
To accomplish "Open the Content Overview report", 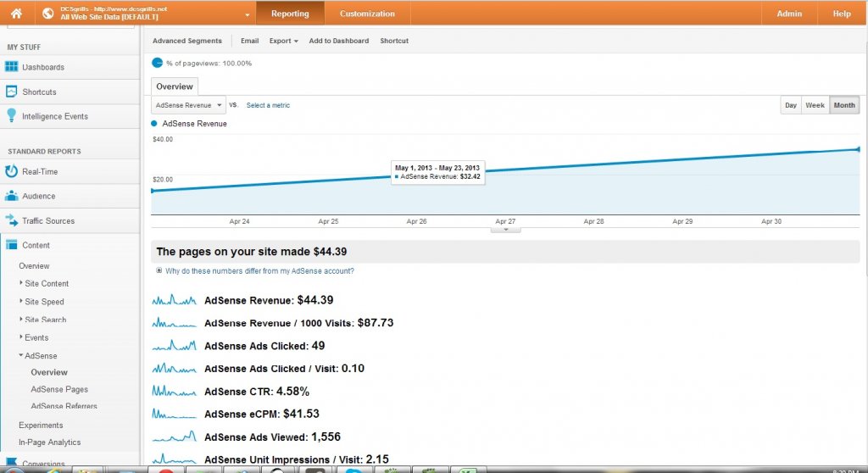I will (x=34, y=266).
